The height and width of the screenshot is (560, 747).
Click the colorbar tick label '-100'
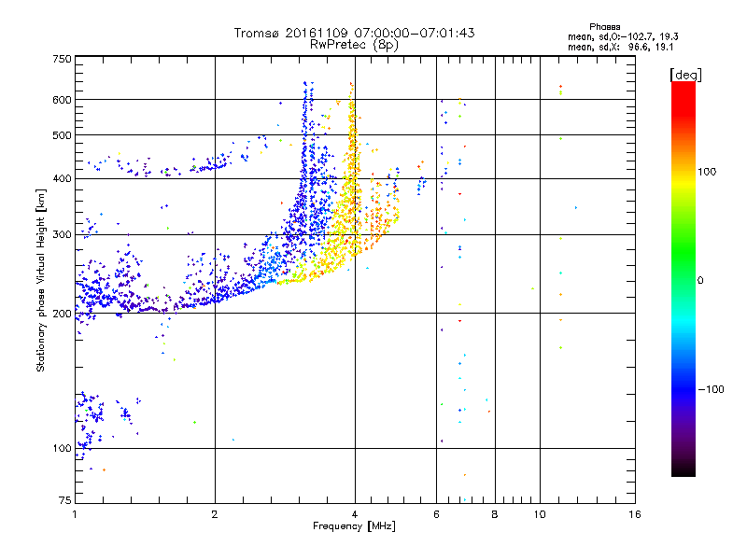click(712, 389)
